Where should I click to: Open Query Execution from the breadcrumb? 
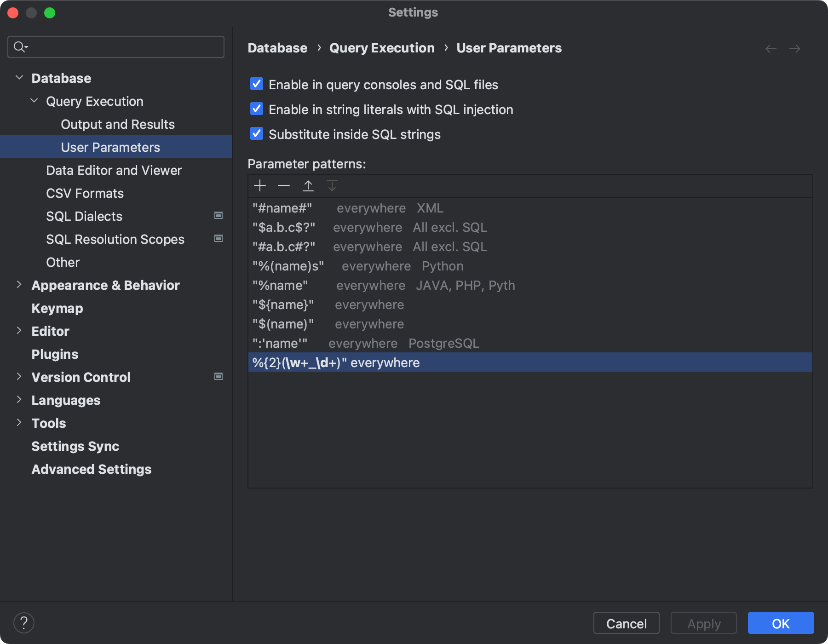(x=382, y=48)
